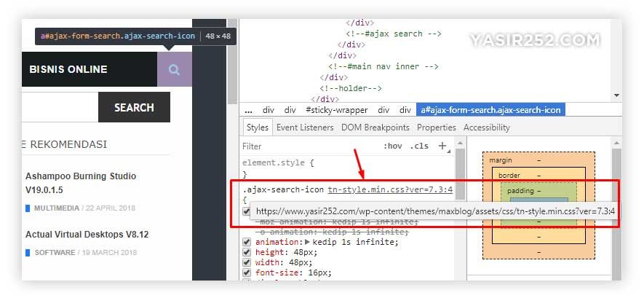
Task: Open the tn-style.min.css source link
Action: point(390,190)
